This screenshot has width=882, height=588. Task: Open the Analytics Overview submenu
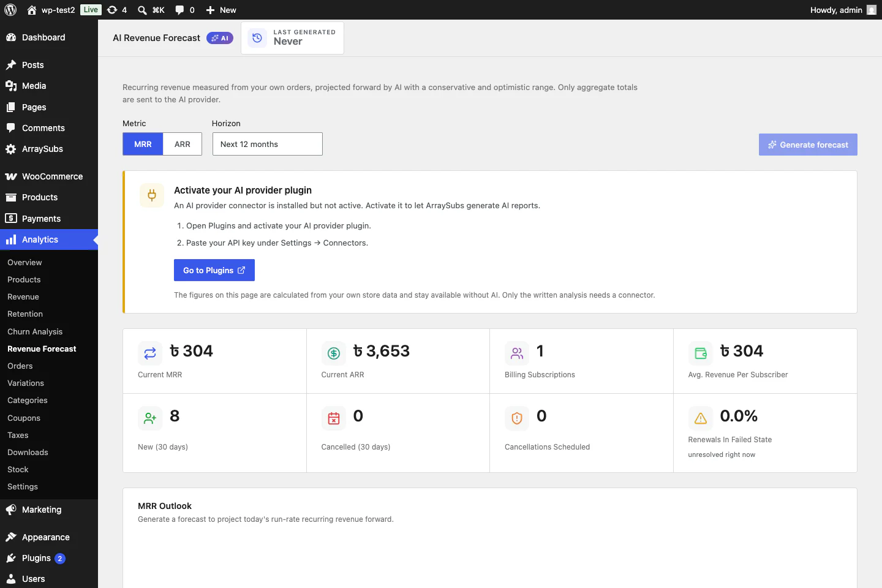coord(24,262)
